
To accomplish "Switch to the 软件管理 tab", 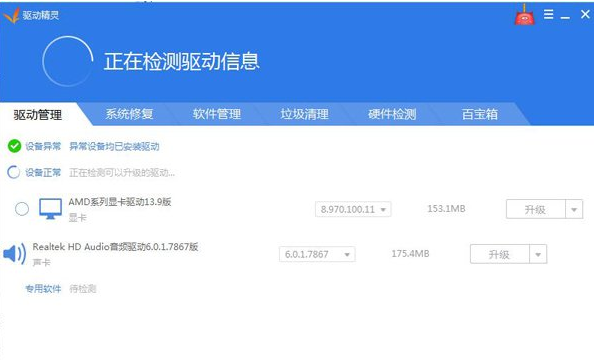I will coord(217,114).
